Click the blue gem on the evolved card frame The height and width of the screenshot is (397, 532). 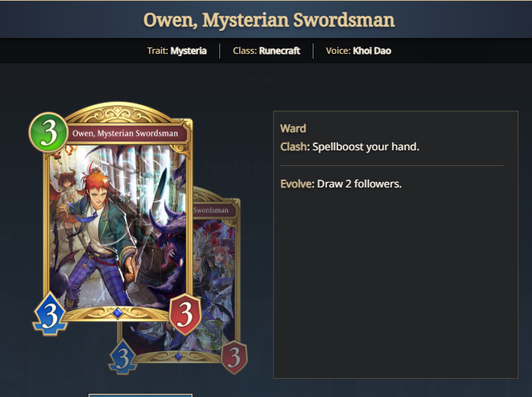178,356
